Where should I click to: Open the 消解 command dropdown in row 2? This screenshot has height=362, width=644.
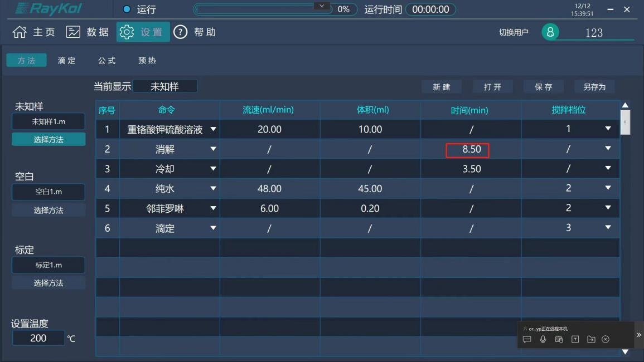pyautogui.click(x=214, y=149)
